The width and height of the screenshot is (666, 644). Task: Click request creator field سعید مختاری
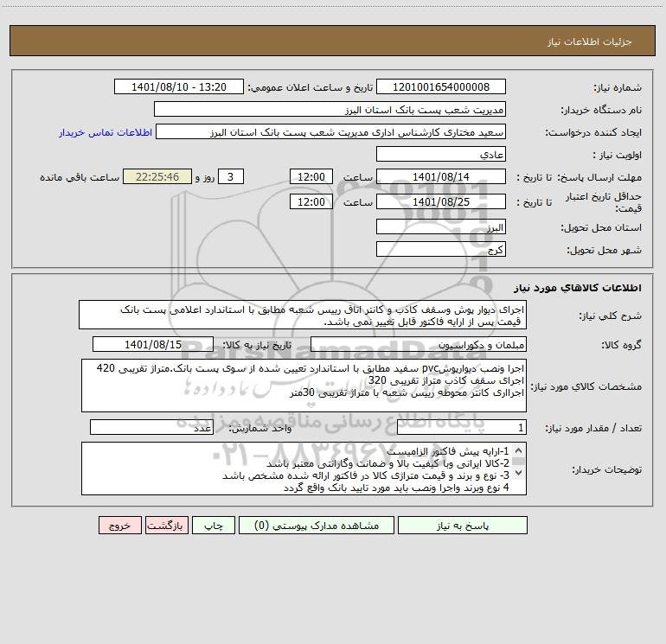click(x=331, y=132)
